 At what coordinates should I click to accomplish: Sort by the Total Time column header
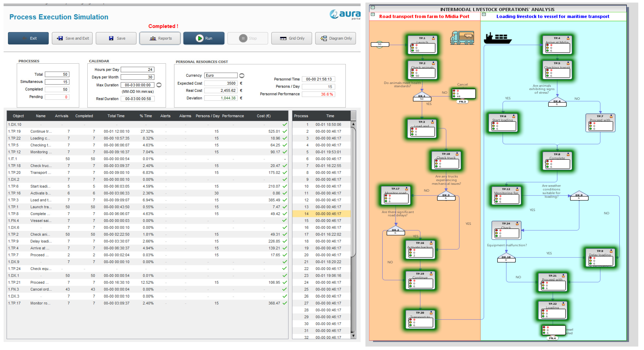[116, 116]
